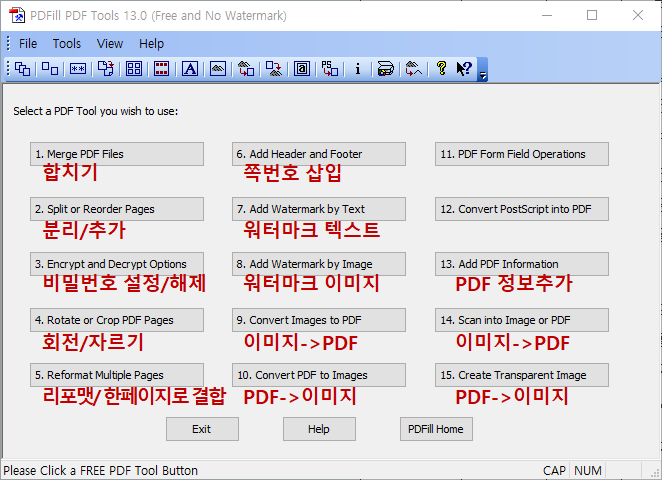The width and height of the screenshot is (662, 480).
Task: Choose 6. Add Header and Footer
Action: point(319,154)
